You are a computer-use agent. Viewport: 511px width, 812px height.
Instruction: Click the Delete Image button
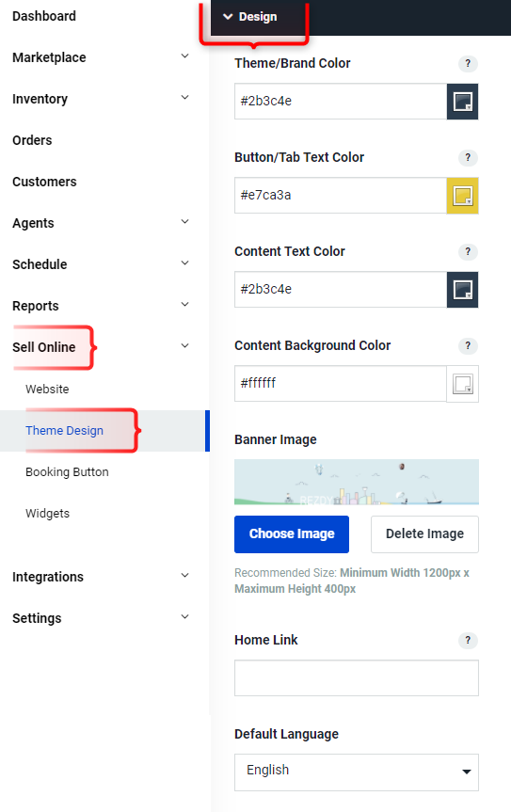tap(424, 533)
